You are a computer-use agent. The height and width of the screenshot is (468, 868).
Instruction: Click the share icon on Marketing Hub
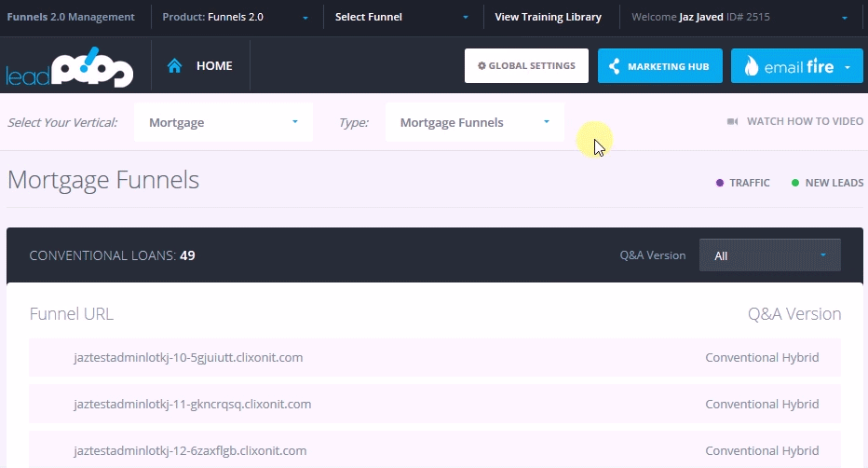pyautogui.click(x=614, y=66)
